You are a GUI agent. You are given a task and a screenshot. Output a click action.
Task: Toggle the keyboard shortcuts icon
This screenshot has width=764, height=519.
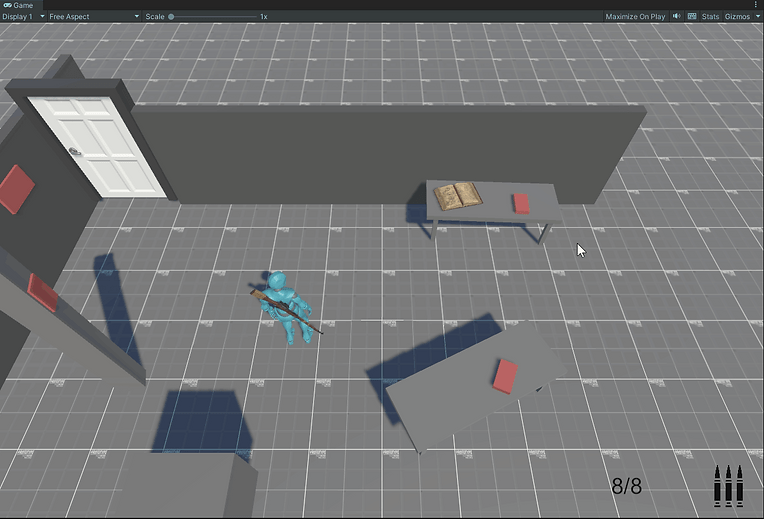[x=691, y=16]
